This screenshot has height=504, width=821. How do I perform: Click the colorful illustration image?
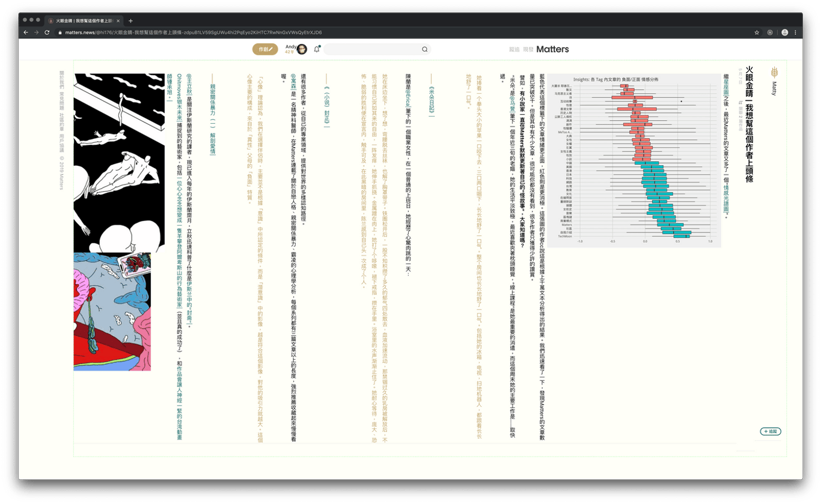(x=112, y=311)
